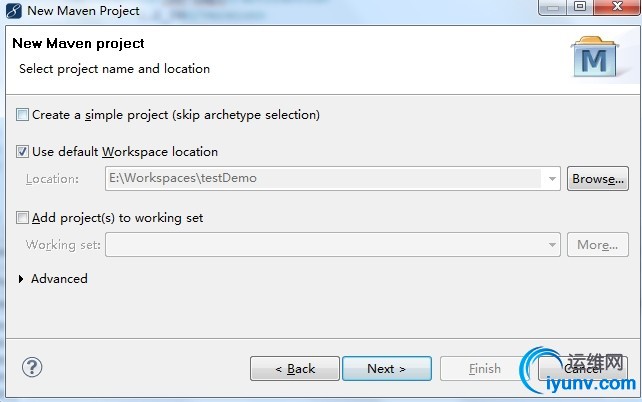Tick Add project(s) to working set
Screen dimensions: 642x402
coord(23,217)
